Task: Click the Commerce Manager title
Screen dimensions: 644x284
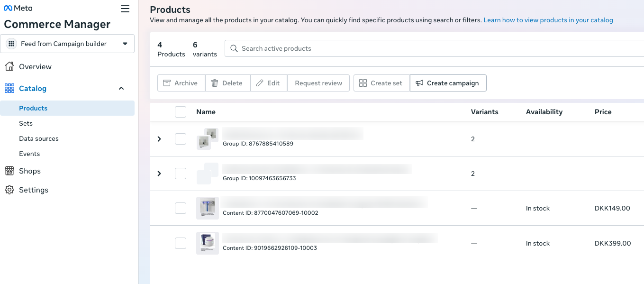Action: point(57,24)
